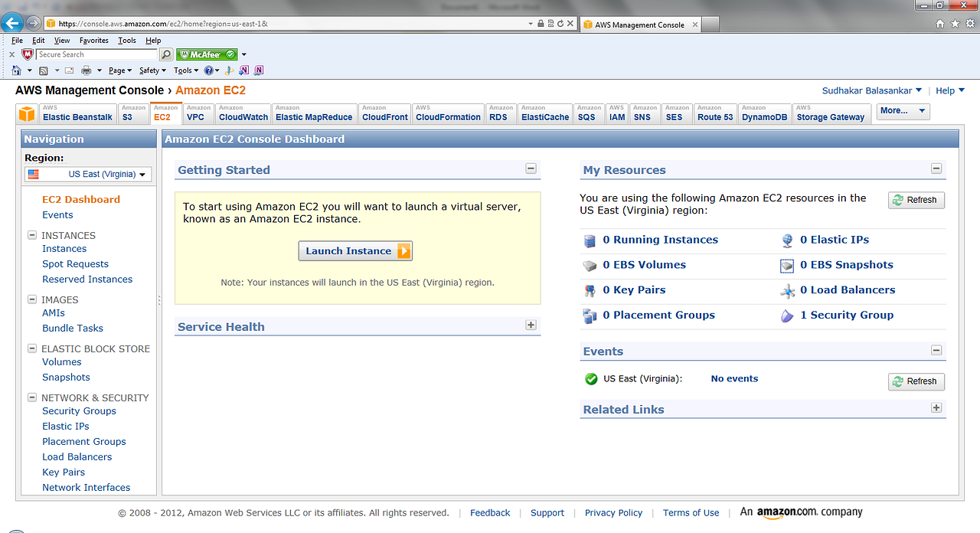This screenshot has width=980, height=533.
Task: Open the Elastic Beanstalk tab
Action: tap(77, 113)
